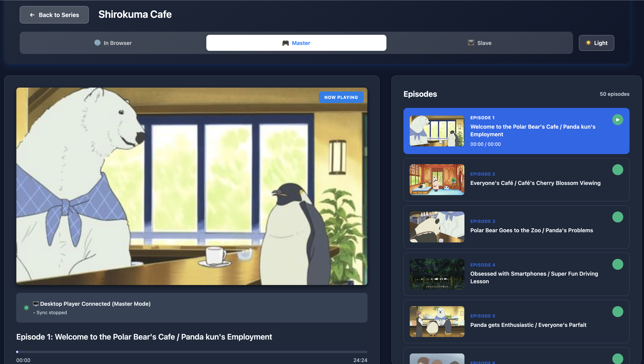Open Episode 1 thumbnail in episode list

tap(437, 131)
